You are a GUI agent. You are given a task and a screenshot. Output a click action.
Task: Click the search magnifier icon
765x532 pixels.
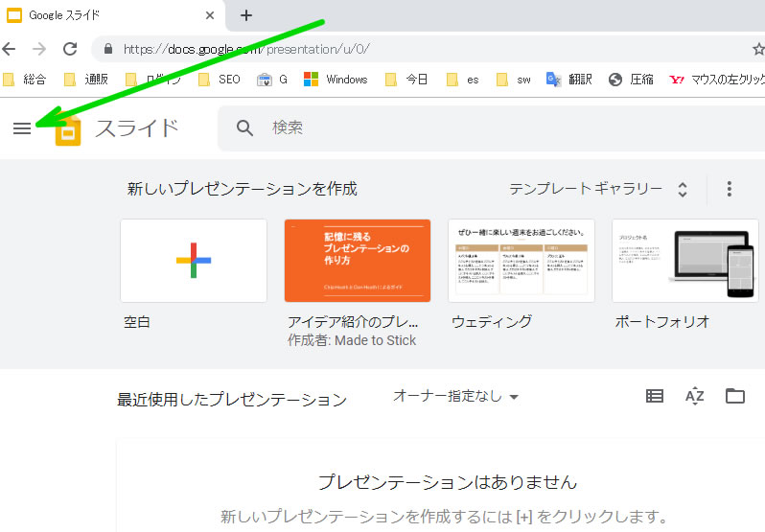245,128
